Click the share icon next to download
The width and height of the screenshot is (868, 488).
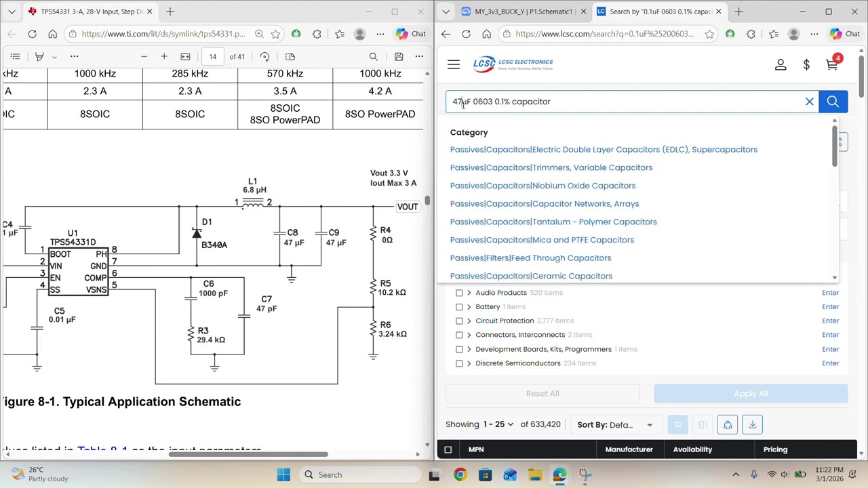(x=728, y=425)
